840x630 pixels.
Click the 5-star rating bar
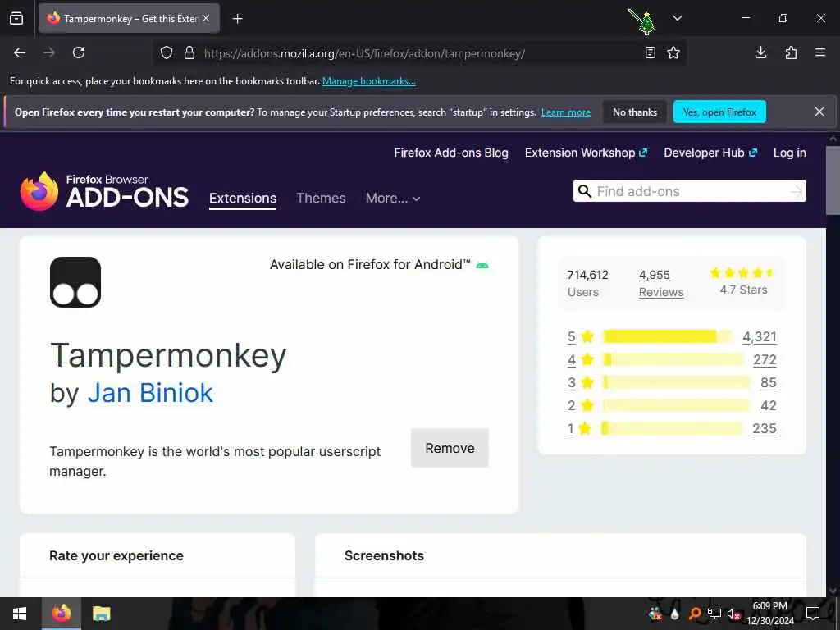click(x=668, y=336)
